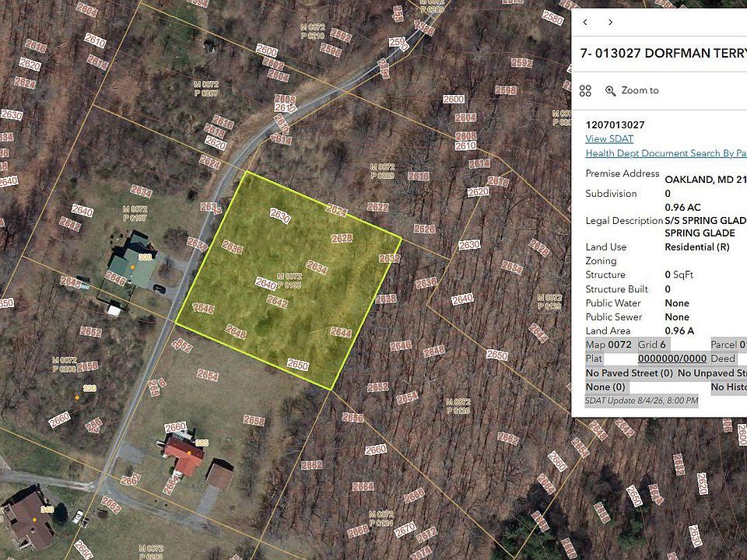Click the popup title 7- 013027 DORFMAN TERRY
This screenshot has height=560, width=747.
click(x=663, y=53)
